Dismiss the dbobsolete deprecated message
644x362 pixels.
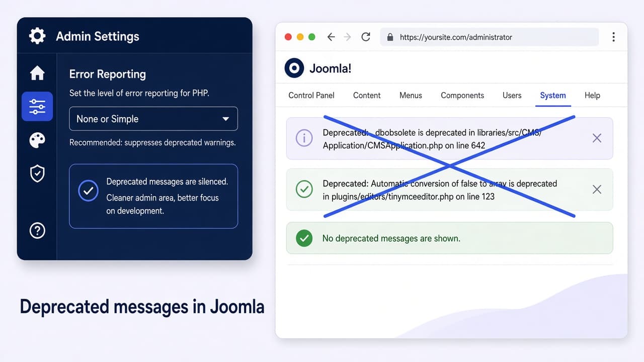coord(597,138)
